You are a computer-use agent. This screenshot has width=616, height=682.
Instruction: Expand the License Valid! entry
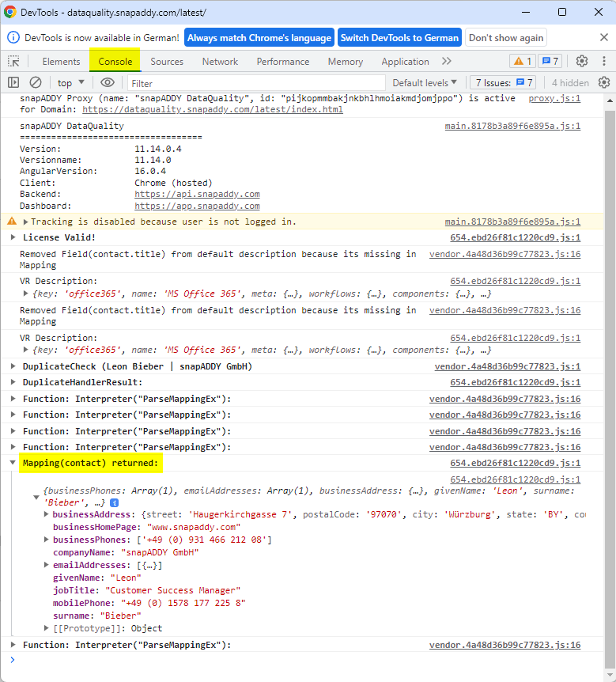coord(13,237)
